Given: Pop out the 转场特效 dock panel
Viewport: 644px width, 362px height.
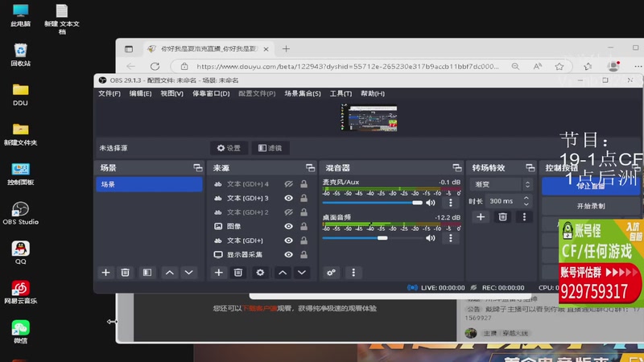Looking at the screenshot, I should point(530,168).
